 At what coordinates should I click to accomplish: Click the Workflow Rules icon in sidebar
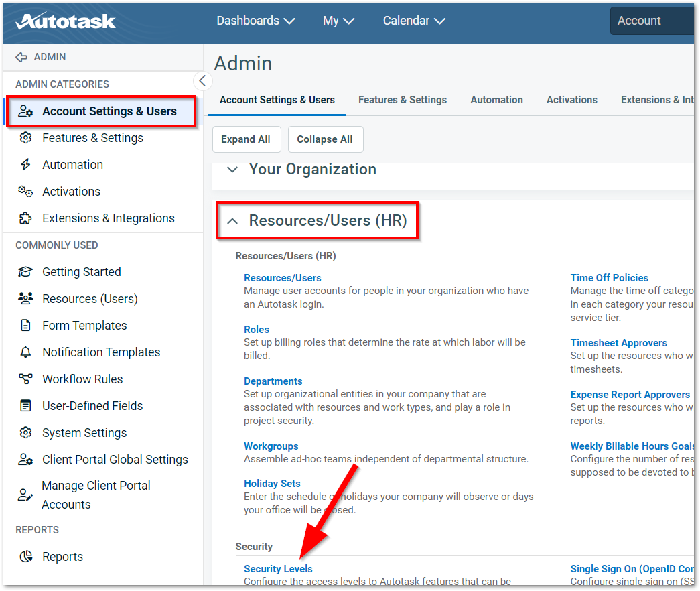tap(25, 379)
